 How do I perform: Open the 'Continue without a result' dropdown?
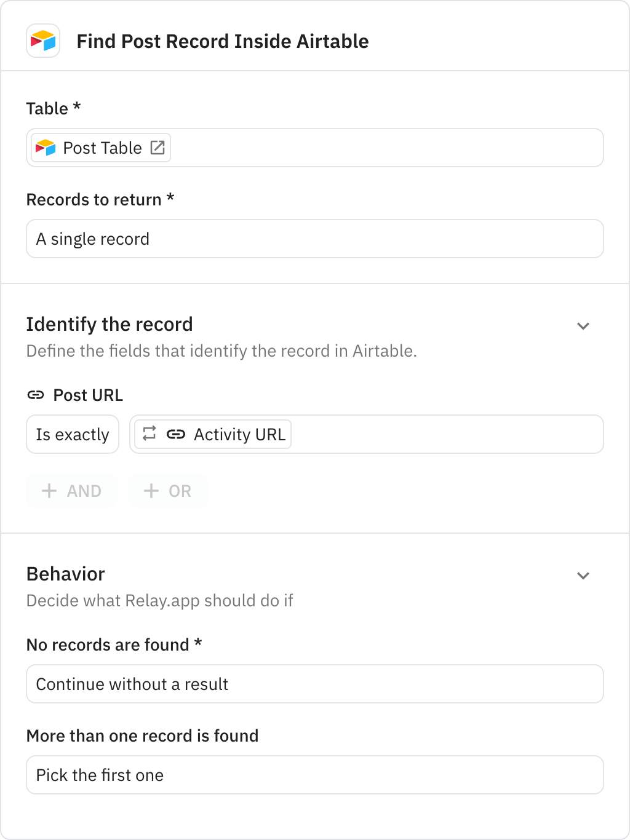[314, 684]
